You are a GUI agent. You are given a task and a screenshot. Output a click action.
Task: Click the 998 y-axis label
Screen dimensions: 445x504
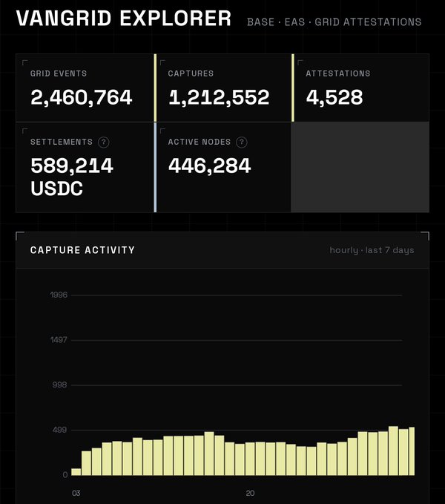[60, 384]
